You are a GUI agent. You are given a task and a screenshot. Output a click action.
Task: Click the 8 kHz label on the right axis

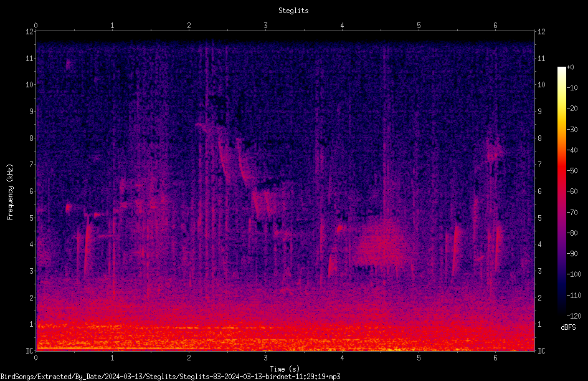pos(539,138)
